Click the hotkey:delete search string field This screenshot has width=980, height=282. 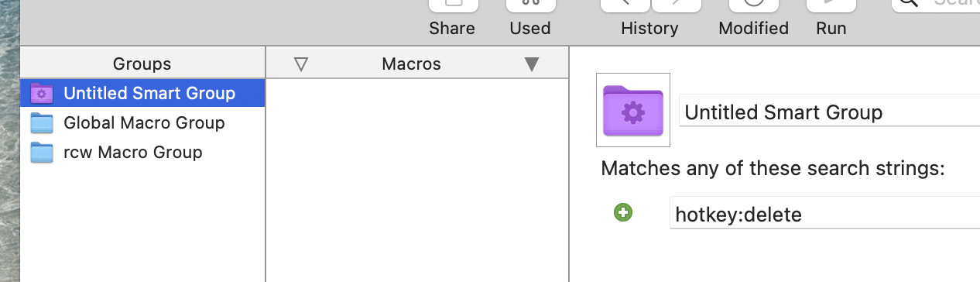[x=824, y=213]
